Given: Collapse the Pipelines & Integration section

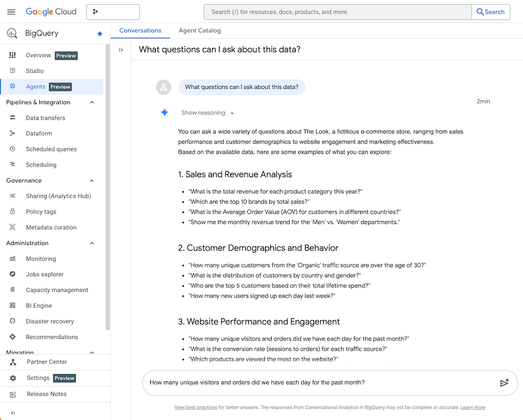Looking at the screenshot, I should pyautogui.click(x=92, y=102).
